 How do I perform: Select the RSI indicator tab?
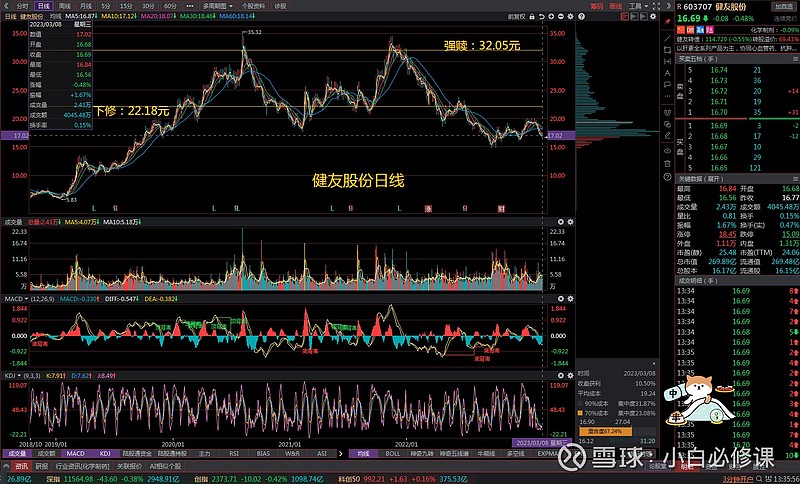pyautogui.click(x=234, y=453)
